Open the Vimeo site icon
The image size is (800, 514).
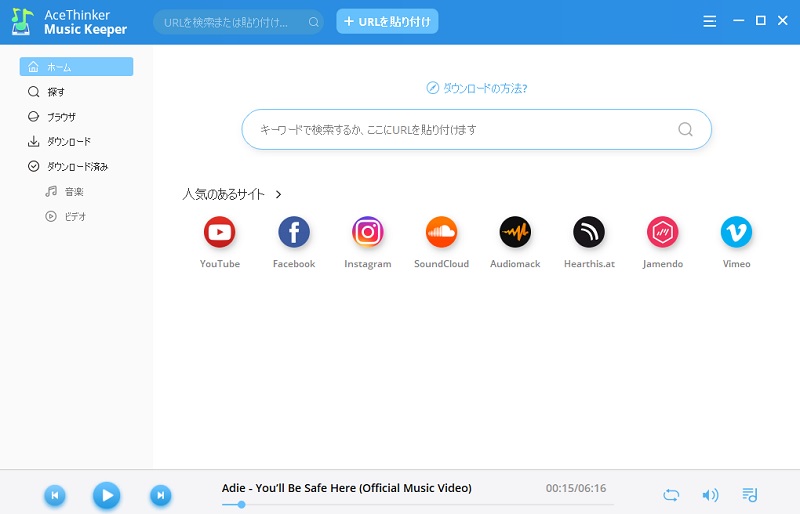click(736, 232)
